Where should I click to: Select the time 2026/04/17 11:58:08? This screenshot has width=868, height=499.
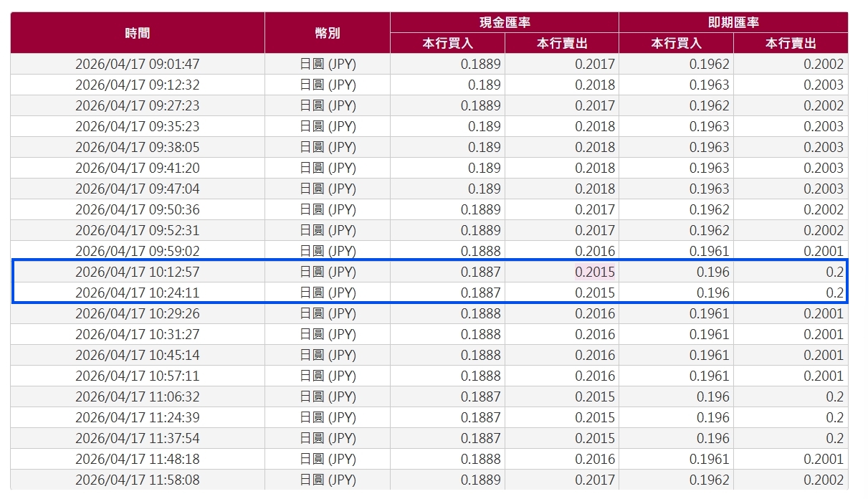point(138,480)
